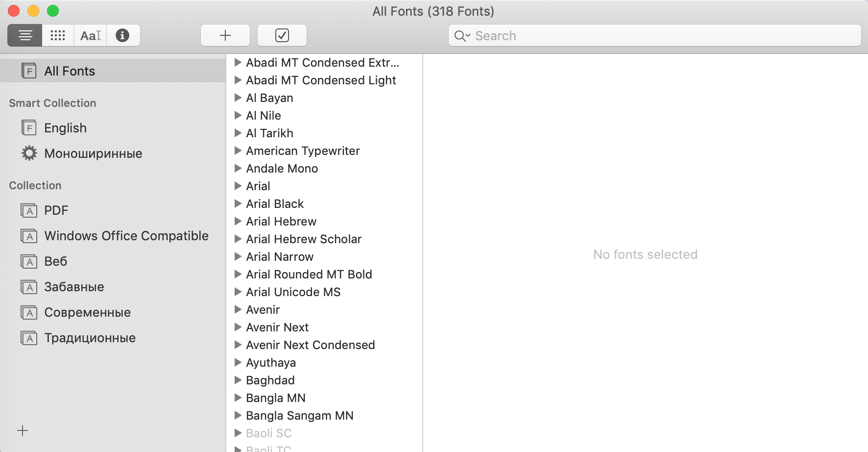Expand the Arial Hebrew family

(x=238, y=221)
